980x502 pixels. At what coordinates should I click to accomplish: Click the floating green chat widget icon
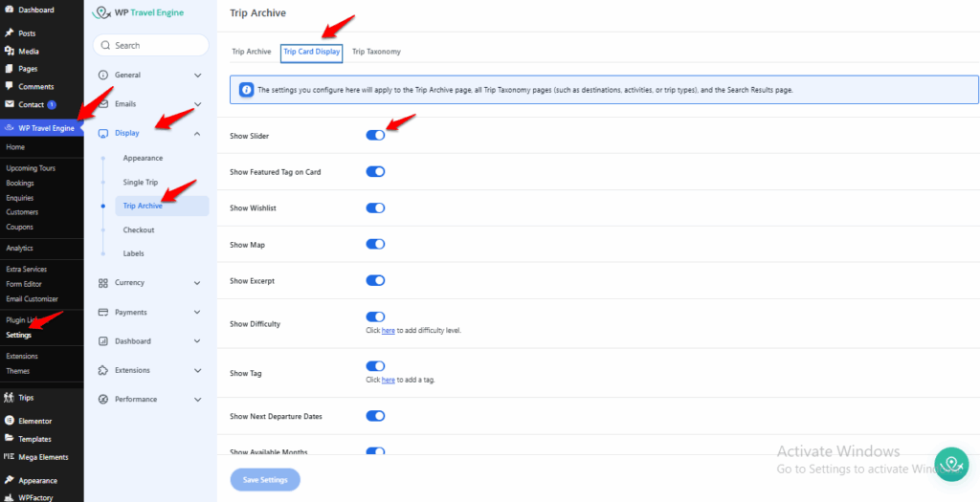(x=951, y=464)
